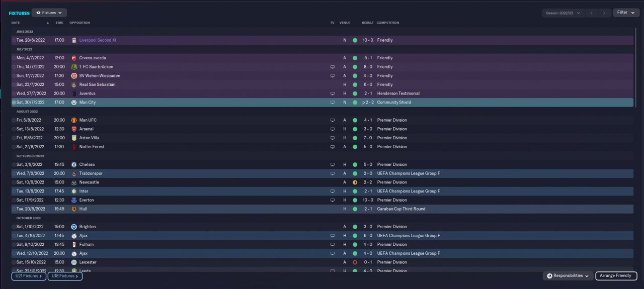Click the Aston Villa club badge
The width and height of the screenshot is (644, 289).
[74, 138]
